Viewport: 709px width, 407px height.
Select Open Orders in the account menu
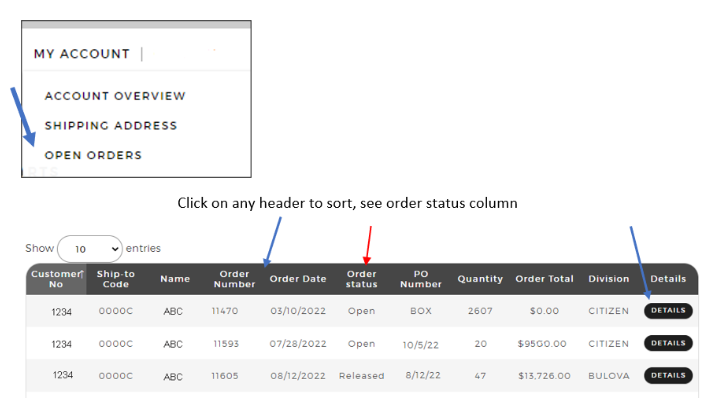[x=93, y=155]
